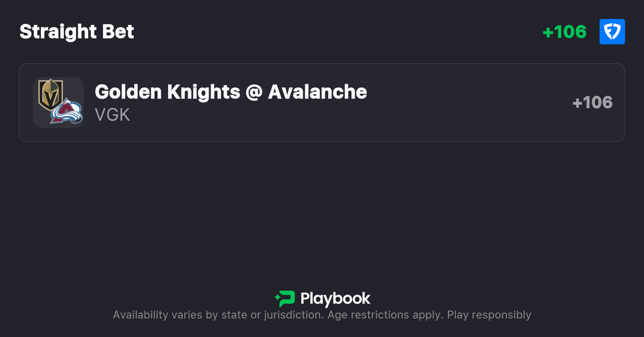
Task: Click the VGK pick label
Action: pyautogui.click(x=112, y=115)
